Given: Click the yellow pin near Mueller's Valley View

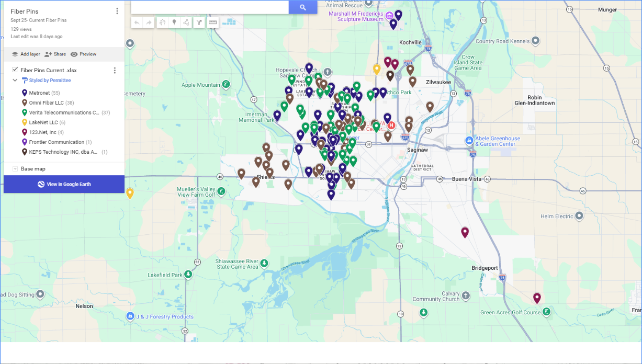Looking at the screenshot, I should (130, 193).
